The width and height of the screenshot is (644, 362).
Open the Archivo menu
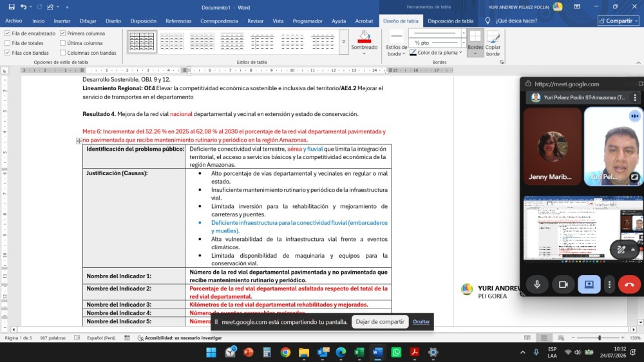tap(14, 21)
